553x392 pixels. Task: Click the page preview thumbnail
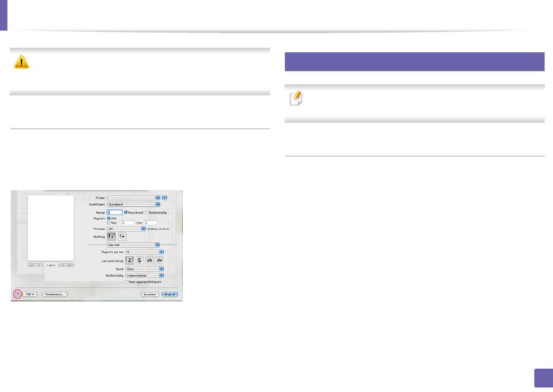[51, 228]
